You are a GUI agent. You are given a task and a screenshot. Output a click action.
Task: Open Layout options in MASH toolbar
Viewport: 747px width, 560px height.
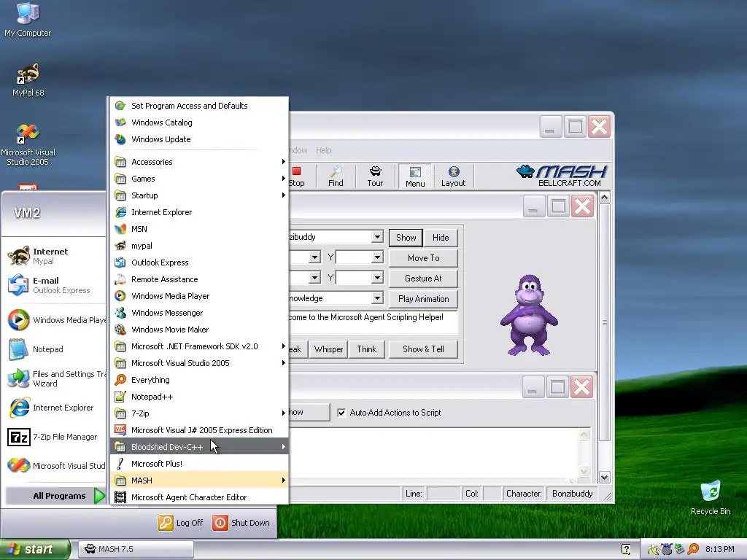tap(454, 176)
